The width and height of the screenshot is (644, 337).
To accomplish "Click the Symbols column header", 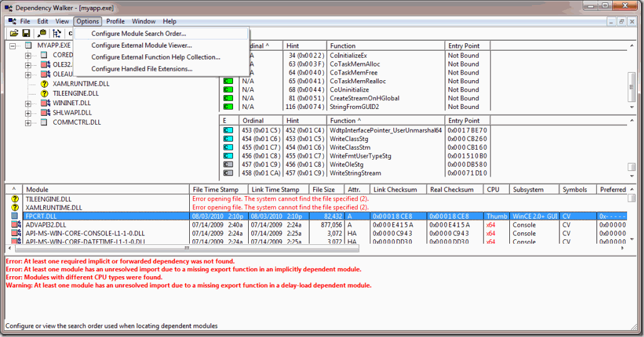I will click(578, 190).
